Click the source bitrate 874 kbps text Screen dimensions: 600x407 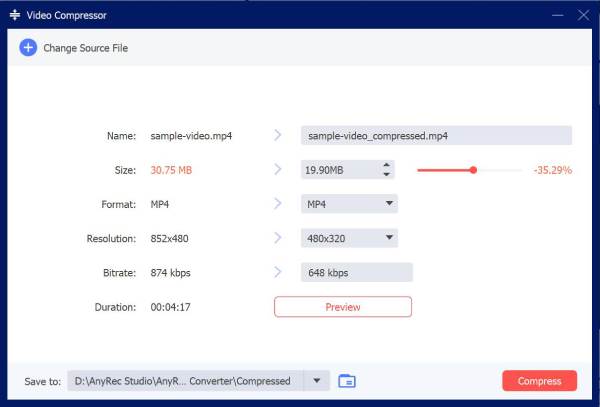pyautogui.click(x=170, y=273)
